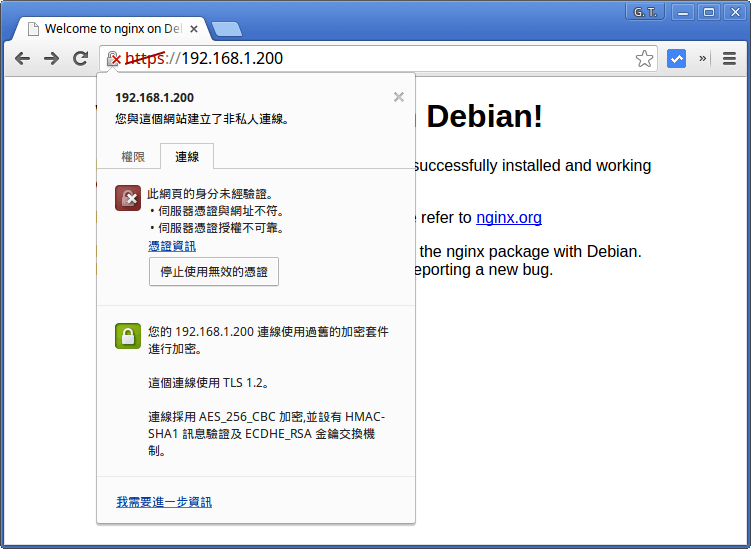Maximize the Chrome window
The width and height of the screenshot is (751, 549).
pos(709,12)
